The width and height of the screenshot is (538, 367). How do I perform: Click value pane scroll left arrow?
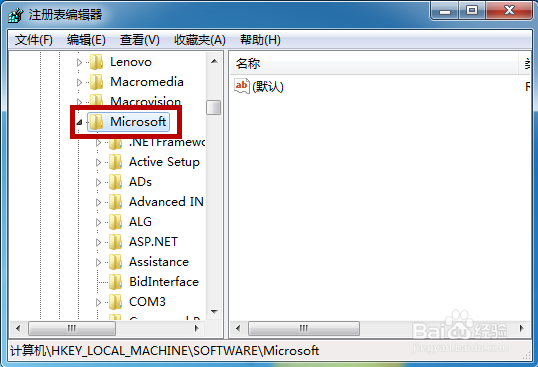point(238,328)
